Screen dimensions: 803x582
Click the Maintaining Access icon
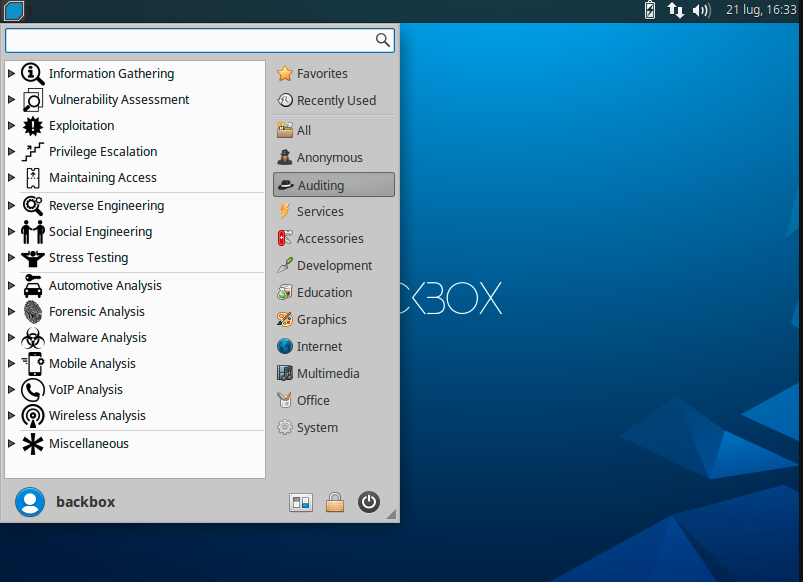33,178
